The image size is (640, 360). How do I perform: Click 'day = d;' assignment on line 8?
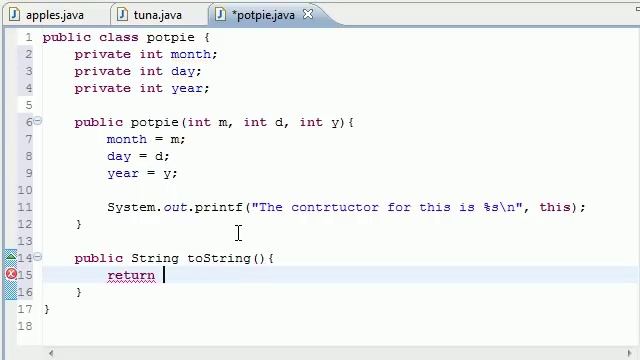pos(138,156)
